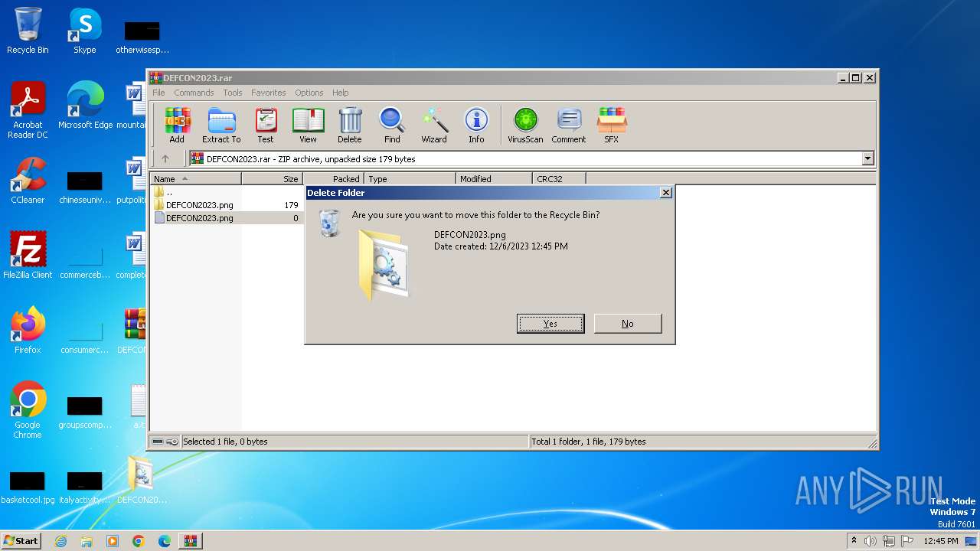Open Recycle Bin desktop icon
The height and width of the screenshot is (551, 980).
(x=28, y=31)
